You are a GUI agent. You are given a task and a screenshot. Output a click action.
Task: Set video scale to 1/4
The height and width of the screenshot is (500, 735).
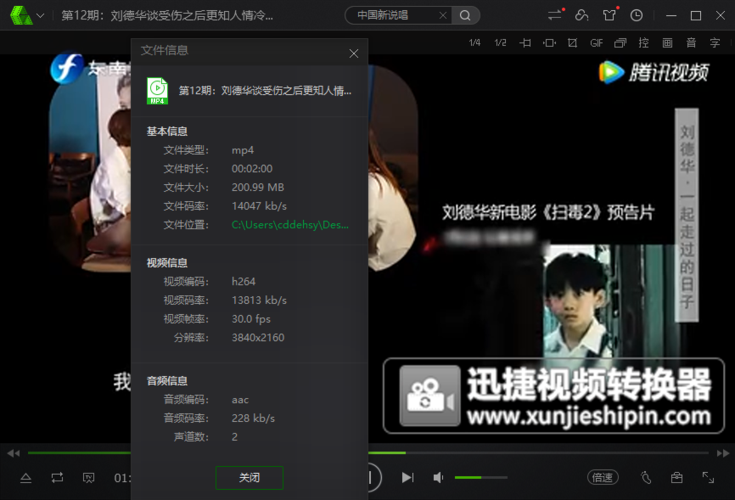(474, 43)
